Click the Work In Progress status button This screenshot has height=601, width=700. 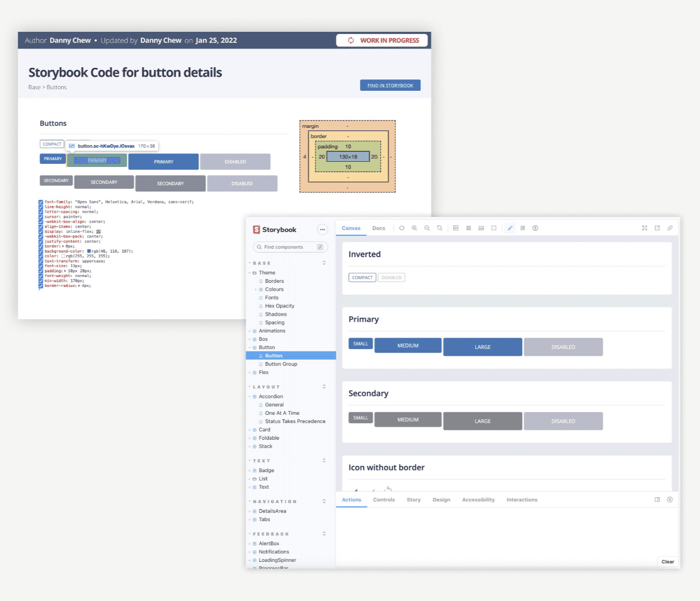point(382,40)
